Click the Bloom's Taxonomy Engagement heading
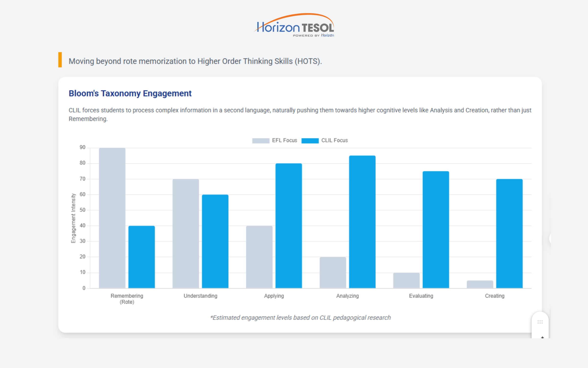 [130, 93]
